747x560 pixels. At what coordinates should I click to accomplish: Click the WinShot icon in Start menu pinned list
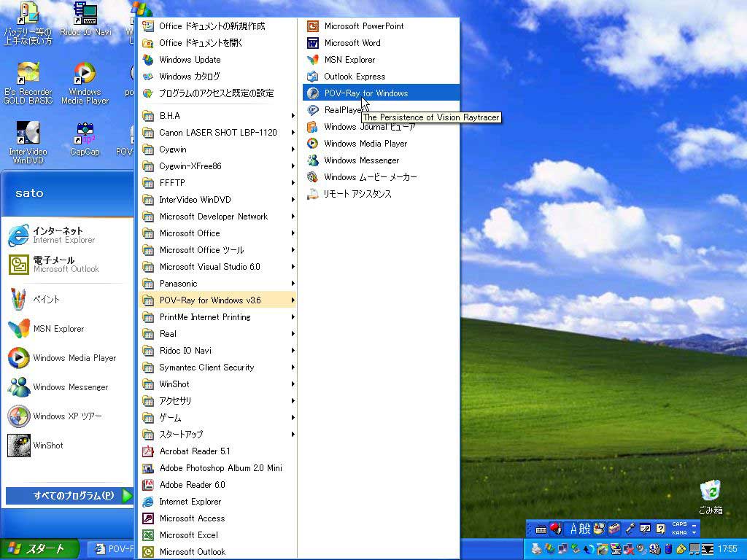click(x=18, y=446)
